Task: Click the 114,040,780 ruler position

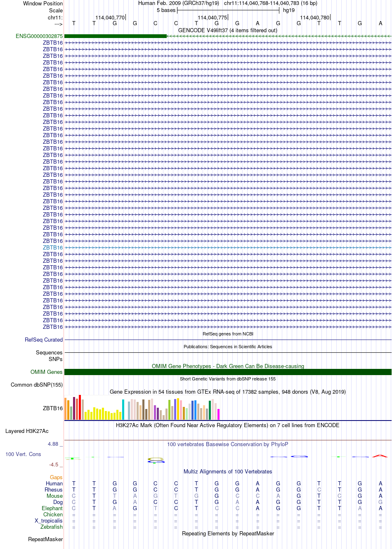Action: click(x=314, y=18)
